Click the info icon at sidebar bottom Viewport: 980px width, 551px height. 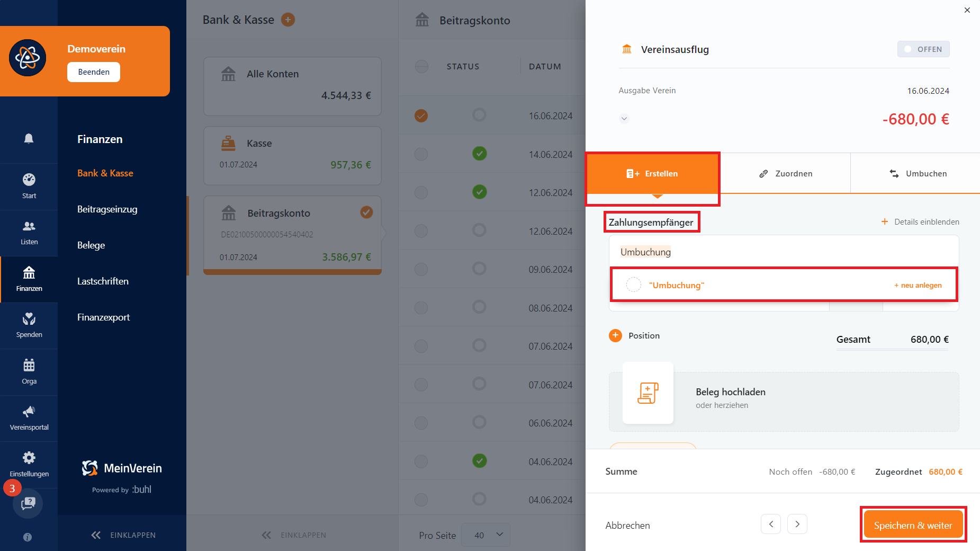(x=28, y=537)
